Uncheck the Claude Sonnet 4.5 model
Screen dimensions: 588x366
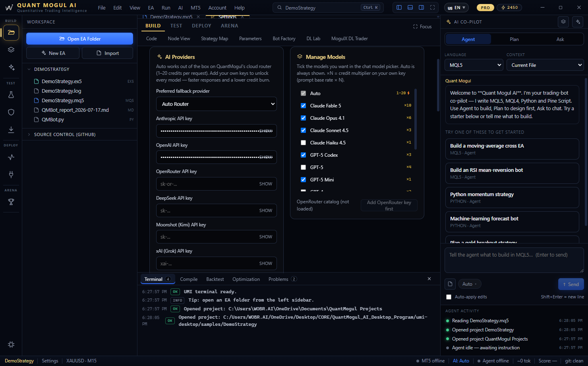[x=303, y=130]
